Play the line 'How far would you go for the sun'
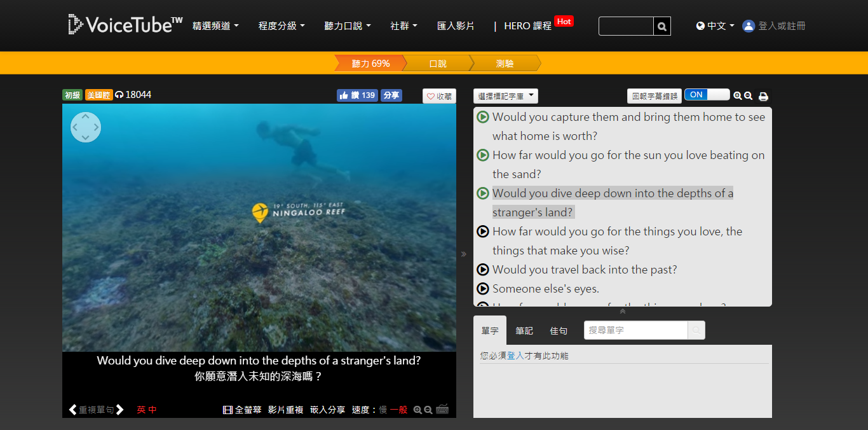 click(483, 155)
